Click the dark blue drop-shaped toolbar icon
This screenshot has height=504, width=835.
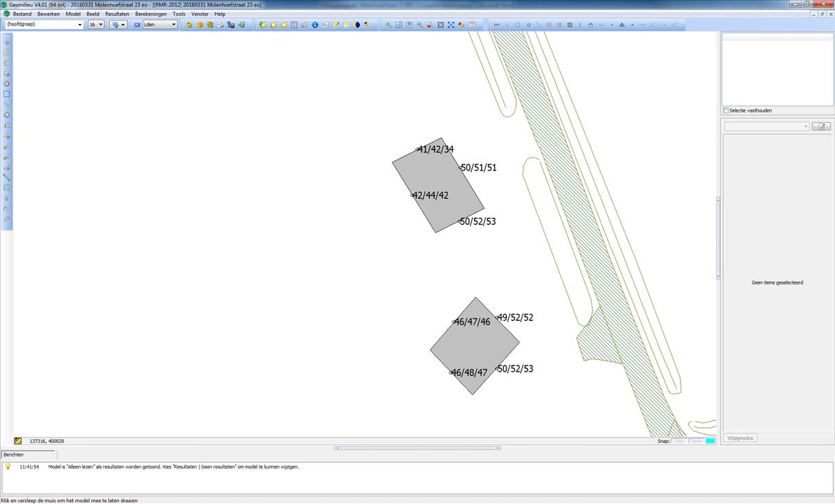coord(357,25)
